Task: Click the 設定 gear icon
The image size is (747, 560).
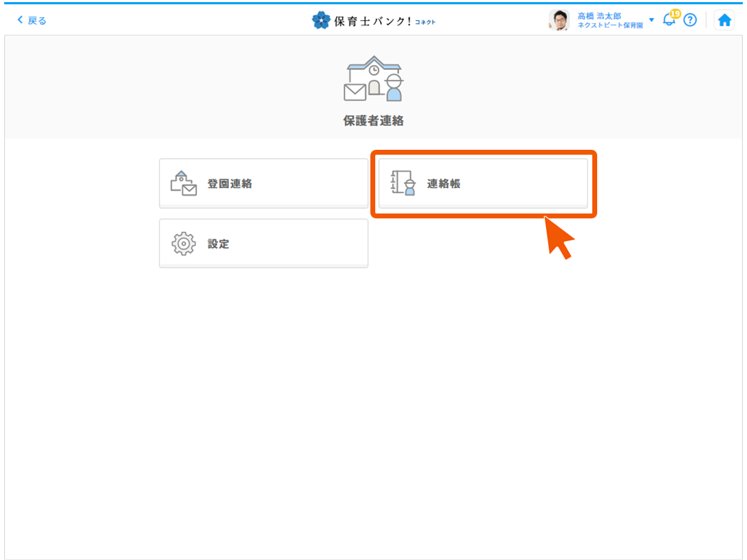Action: click(x=183, y=244)
